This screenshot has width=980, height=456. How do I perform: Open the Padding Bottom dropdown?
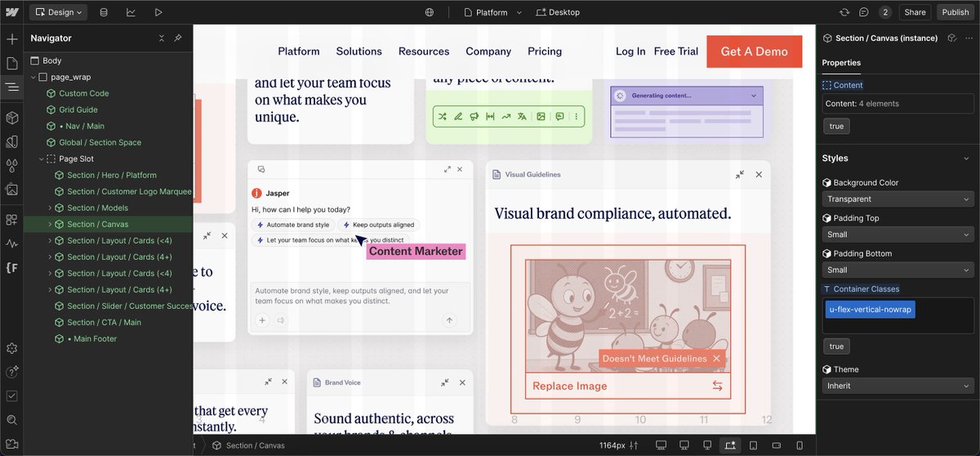[x=898, y=270]
